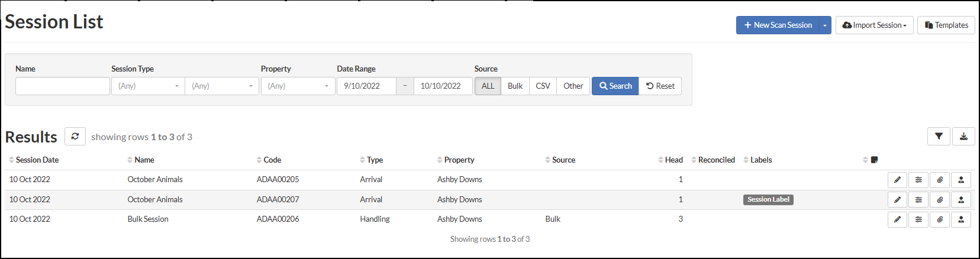The width and height of the screenshot is (980, 259).
Task: Click the download results icon
Action: 963,137
